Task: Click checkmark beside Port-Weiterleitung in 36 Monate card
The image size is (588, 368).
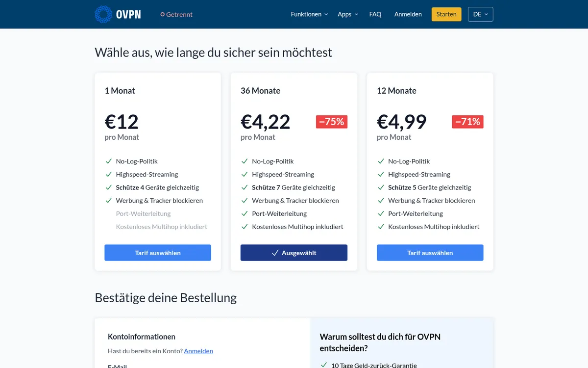Action: [245, 213]
